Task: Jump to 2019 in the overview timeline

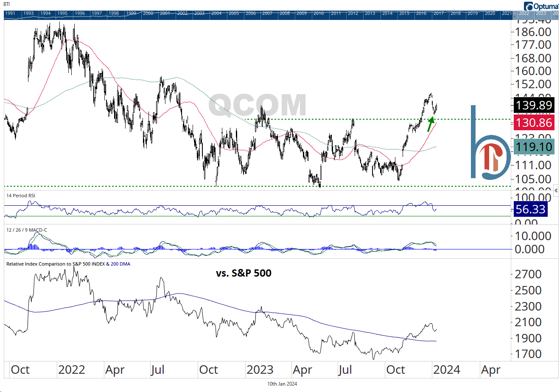Action: pos(473,14)
